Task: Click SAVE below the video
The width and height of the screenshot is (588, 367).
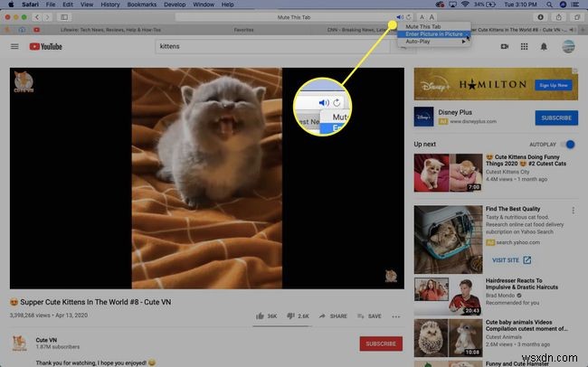Action: click(x=369, y=316)
